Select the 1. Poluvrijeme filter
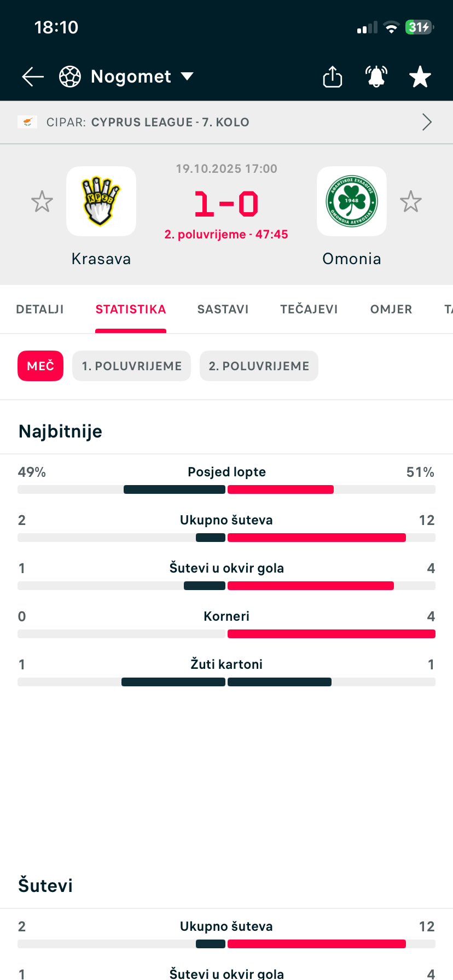 (x=131, y=366)
